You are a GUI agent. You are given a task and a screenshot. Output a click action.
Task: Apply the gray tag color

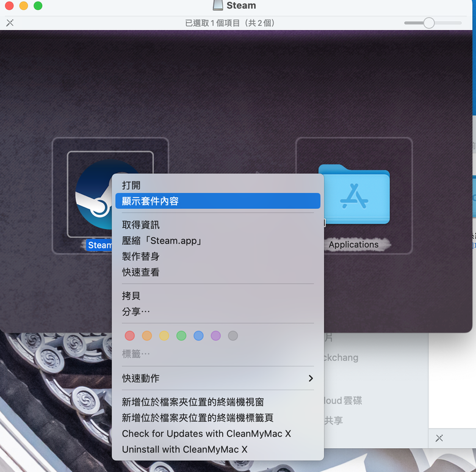pos(233,336)
